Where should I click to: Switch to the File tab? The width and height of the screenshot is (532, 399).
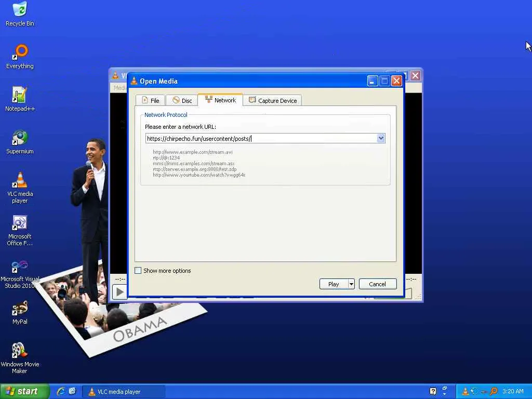click(150, 100)
